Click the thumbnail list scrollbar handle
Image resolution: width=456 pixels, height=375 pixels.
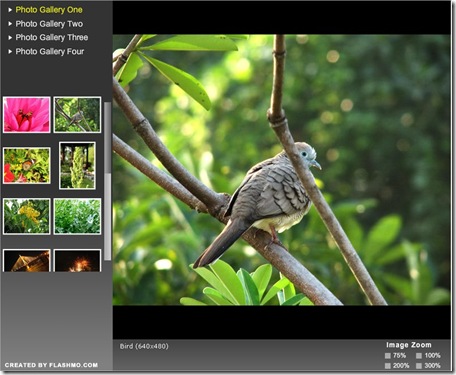click(x=107, y=138)
